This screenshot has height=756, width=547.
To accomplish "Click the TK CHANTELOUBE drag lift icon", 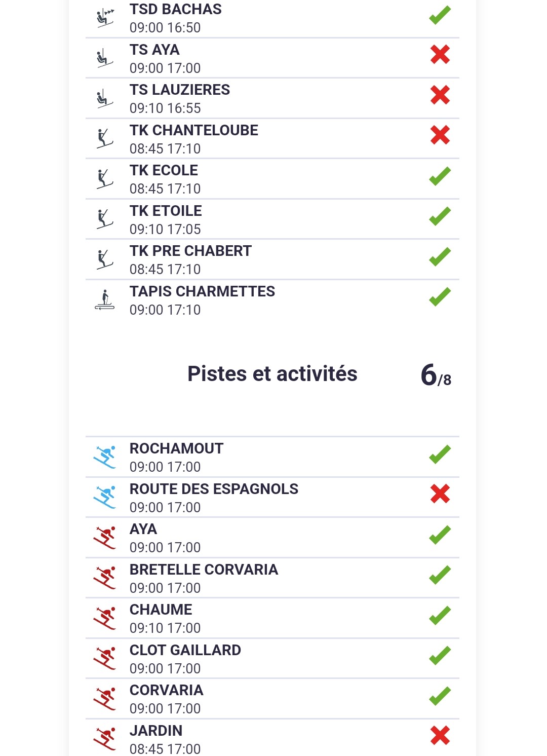I will click(x=104, y=138).
